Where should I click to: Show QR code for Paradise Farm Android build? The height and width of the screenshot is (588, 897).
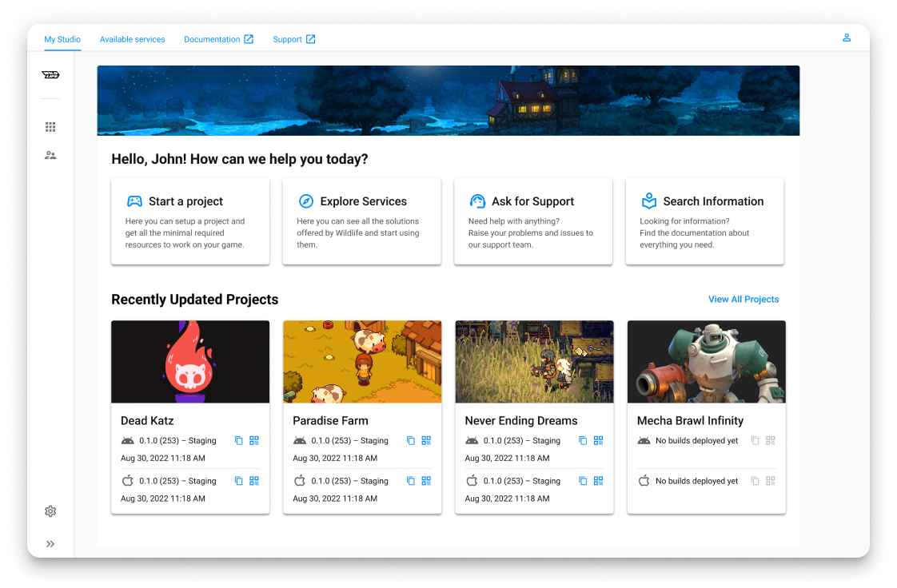[x=426, y=440]
